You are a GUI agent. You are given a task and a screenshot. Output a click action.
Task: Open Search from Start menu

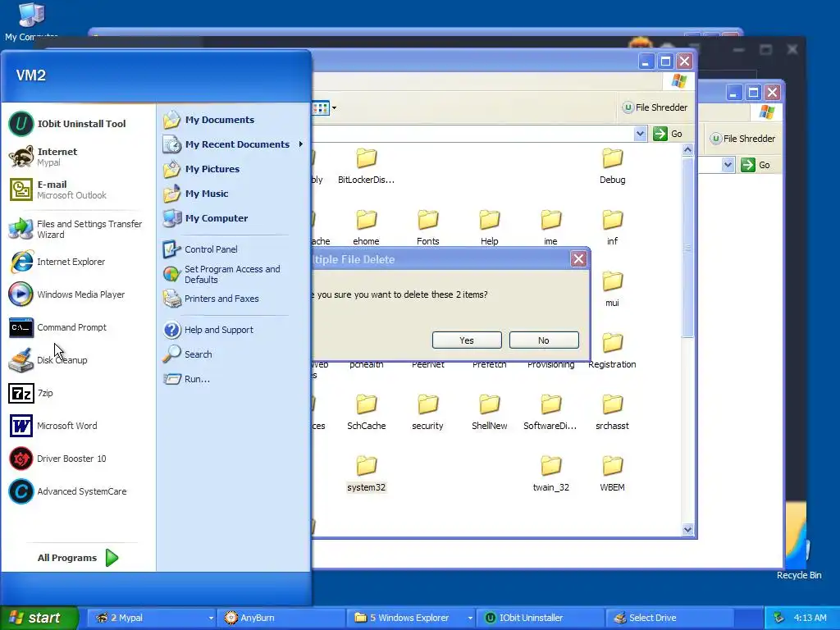[x=233, y=354]
